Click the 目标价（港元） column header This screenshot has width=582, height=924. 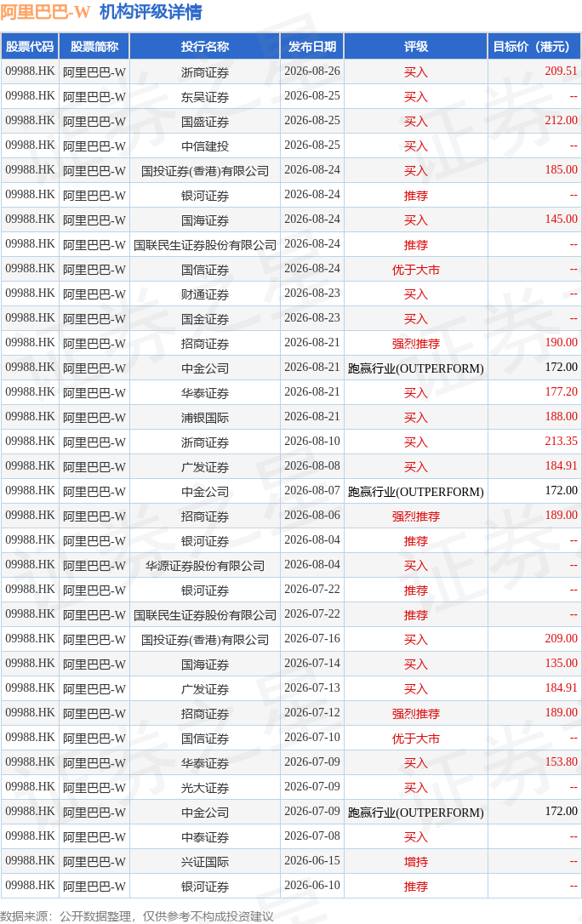[534, 47]
